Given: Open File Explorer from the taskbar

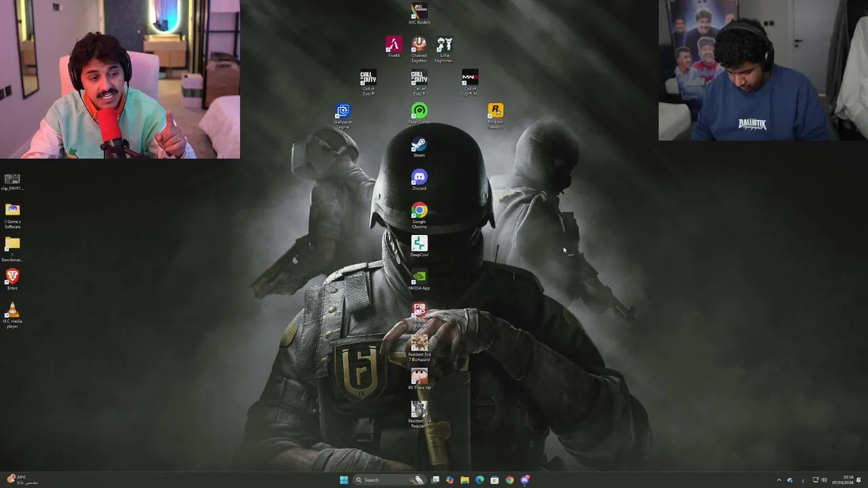Looking at the screenshot, I should [465, 480].
